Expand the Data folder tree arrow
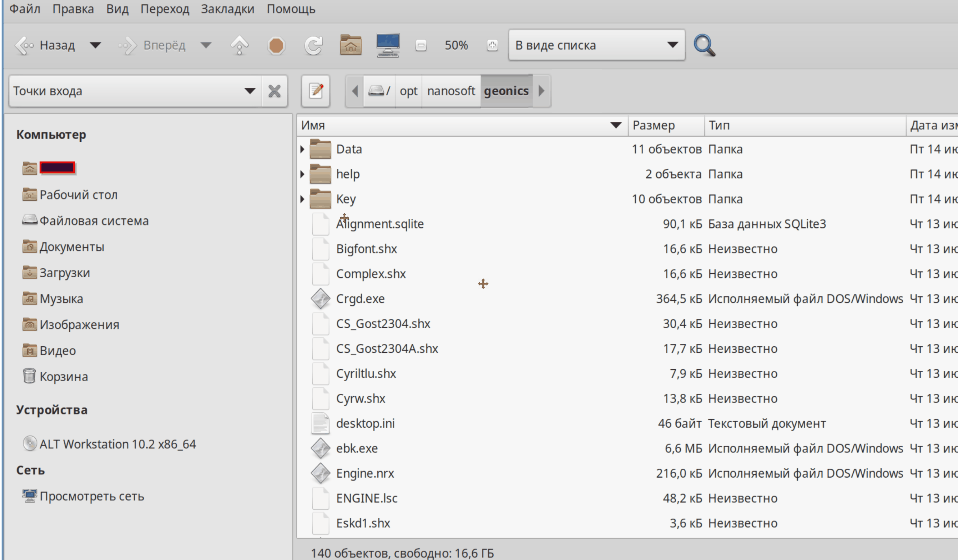Image resolution: width=958 pixels, height=560 pixels. click(x=302, y=149)
